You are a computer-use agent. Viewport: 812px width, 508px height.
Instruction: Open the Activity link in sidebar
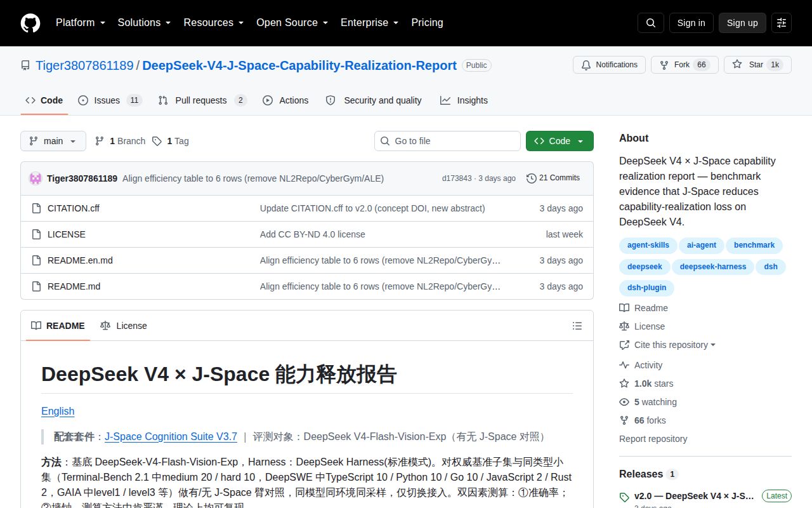(641, 365)
